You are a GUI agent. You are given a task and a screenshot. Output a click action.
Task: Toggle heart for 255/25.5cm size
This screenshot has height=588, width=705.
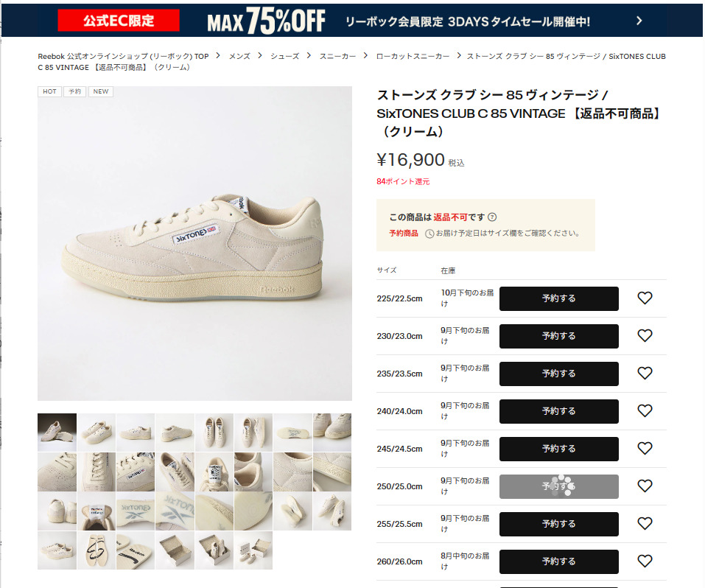(645, 524)
